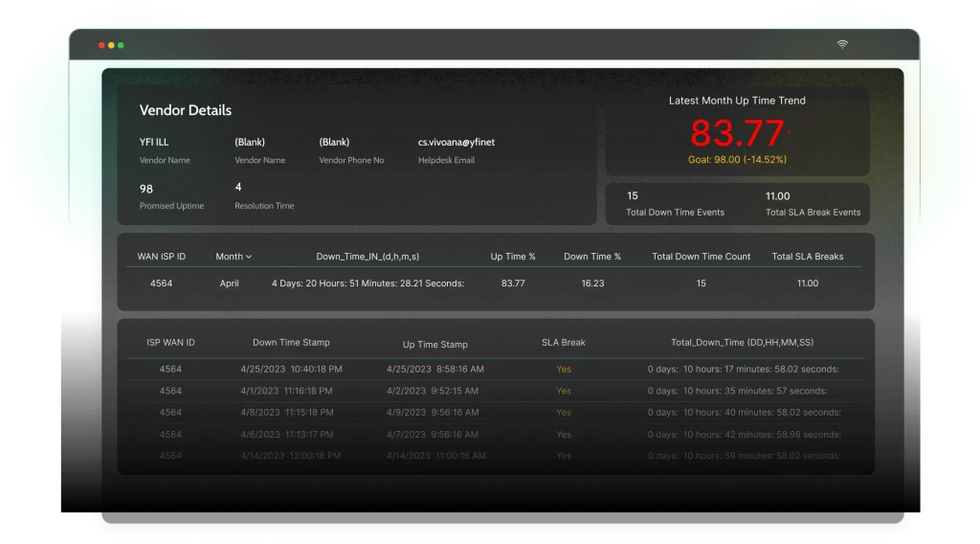The image size is (980, 544).
Task: Click the 83.77 uptime trend value
Action: click(737, 133)
